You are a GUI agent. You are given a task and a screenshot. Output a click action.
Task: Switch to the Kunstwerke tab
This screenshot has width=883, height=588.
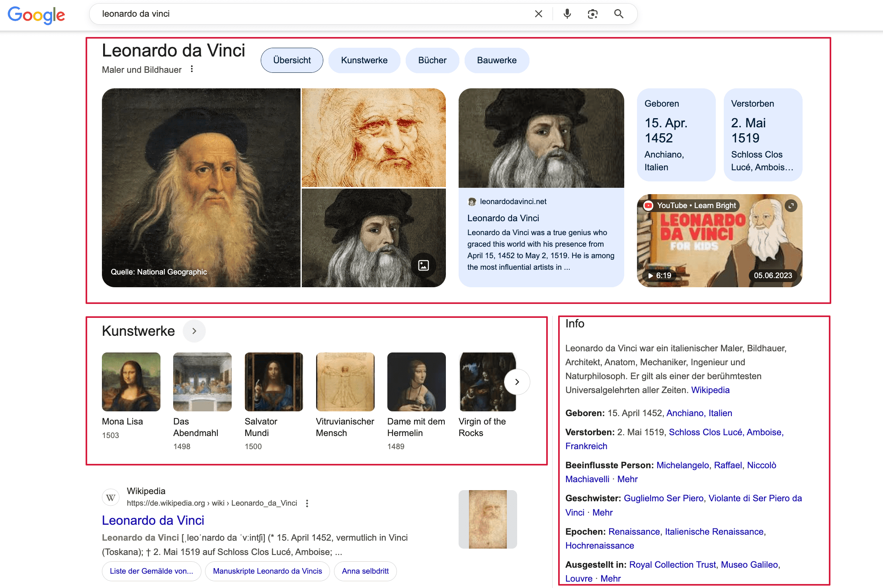click(x=364, y=60)
